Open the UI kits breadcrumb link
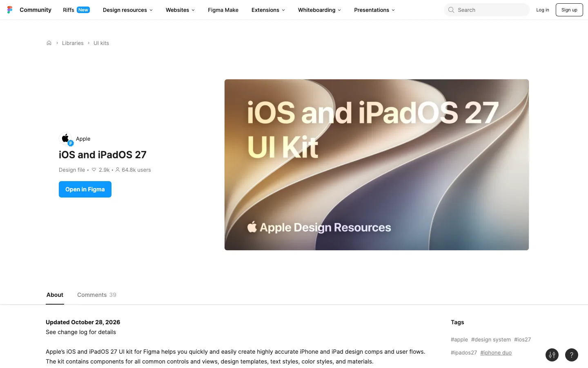 [101, 43]
